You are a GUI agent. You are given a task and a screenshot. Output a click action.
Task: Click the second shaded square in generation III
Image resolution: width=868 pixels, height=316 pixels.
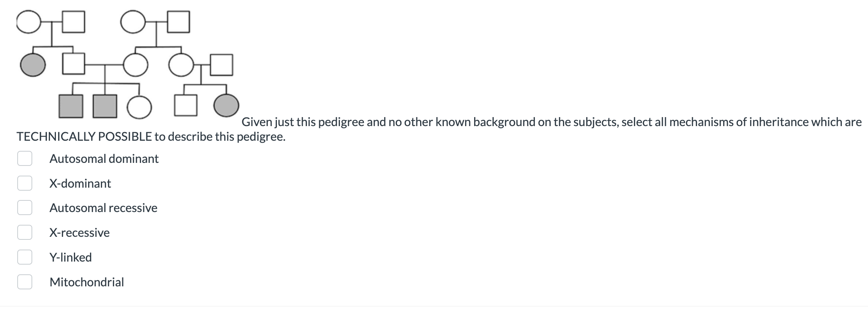(x=105, y=106)
